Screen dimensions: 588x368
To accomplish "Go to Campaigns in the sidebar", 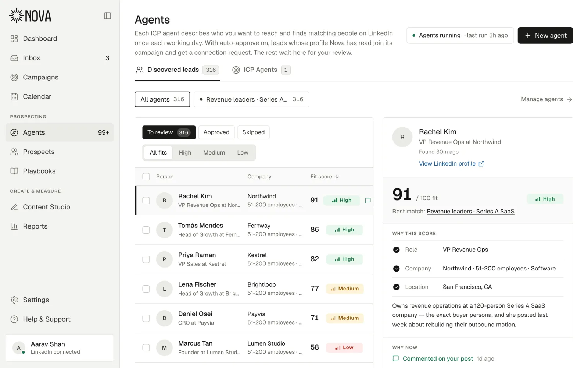I will click(60, 77).
